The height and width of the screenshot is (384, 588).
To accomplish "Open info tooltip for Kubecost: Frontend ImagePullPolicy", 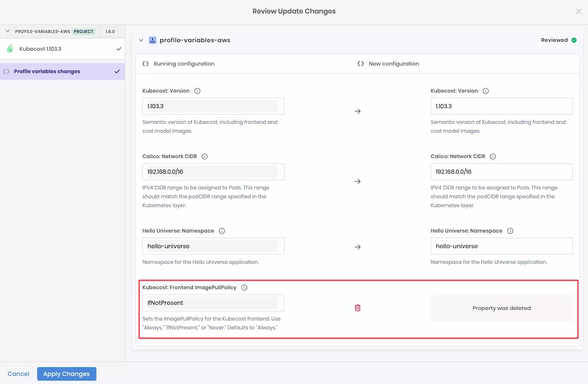I will [x=244, y=287].
